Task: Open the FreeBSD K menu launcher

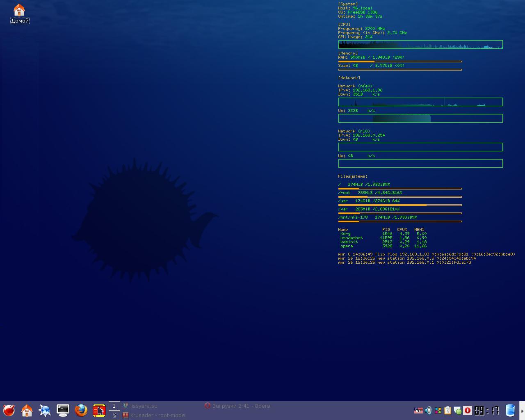Action: tap(9, 410)
